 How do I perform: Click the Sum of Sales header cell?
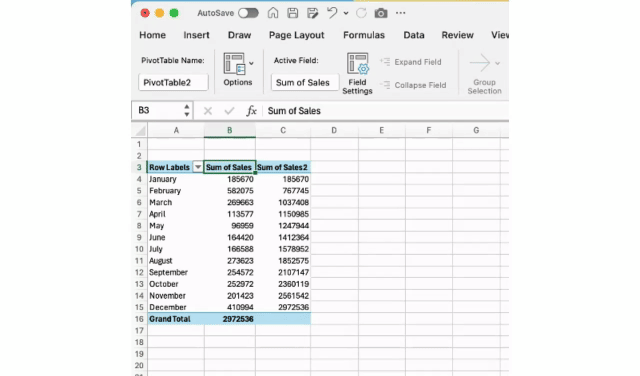pos(229,167)
